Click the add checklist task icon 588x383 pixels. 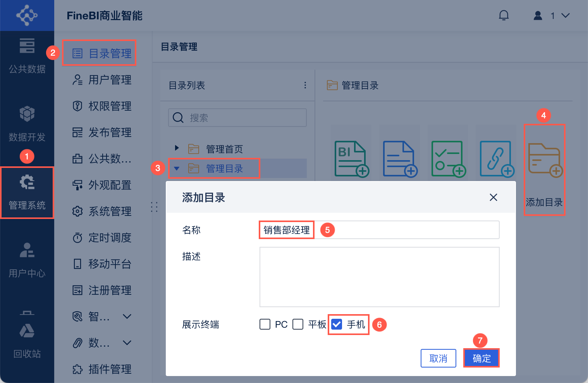pos(449,159)
